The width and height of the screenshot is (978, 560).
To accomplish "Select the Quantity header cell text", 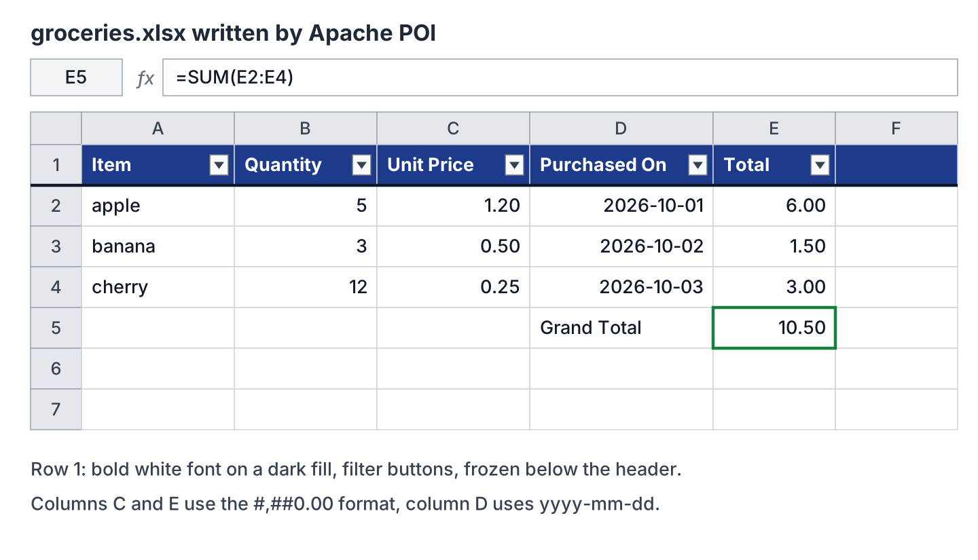I will (283, 165).
